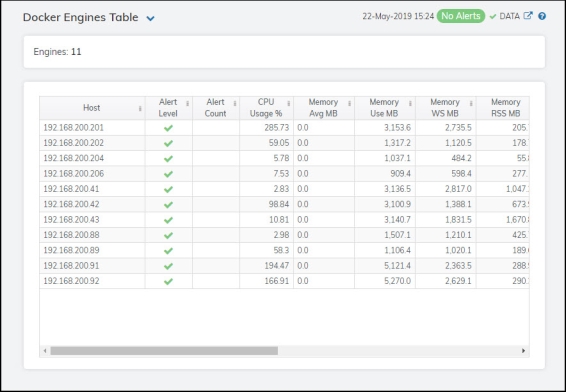
Task: Click the horizontal scrollbar thumb
Action: [x=164, y=351]
